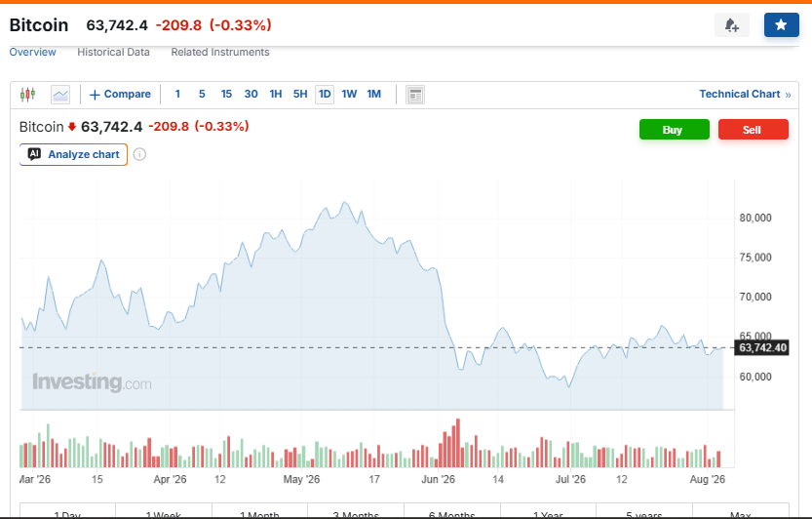Click the 63,742.40 current price label
The image size is (812, 519).
point(762,348)
